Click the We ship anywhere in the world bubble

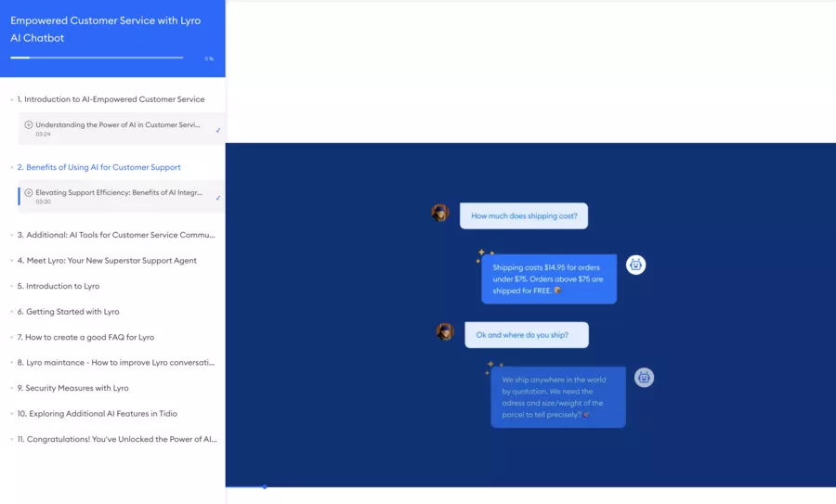pos(558,397)
